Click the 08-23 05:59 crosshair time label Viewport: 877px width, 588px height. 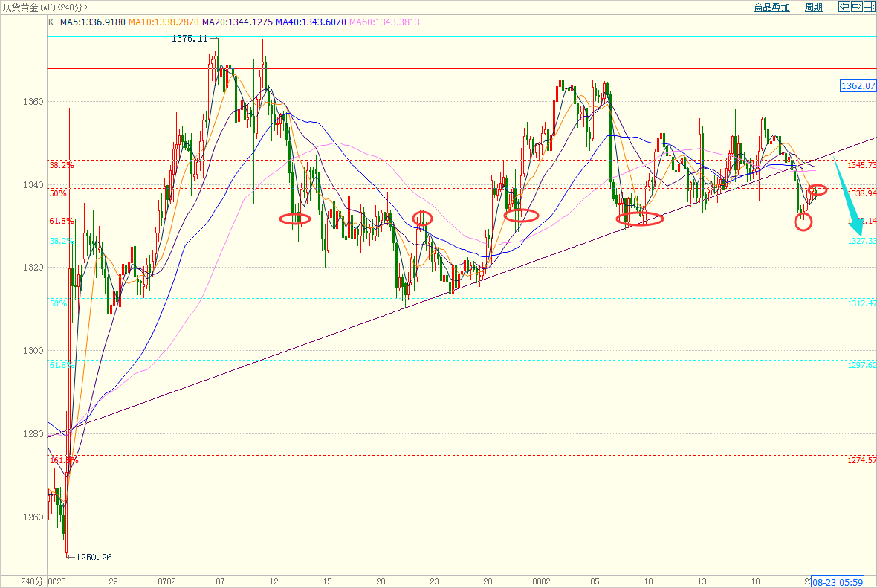(x=838, y=581)
